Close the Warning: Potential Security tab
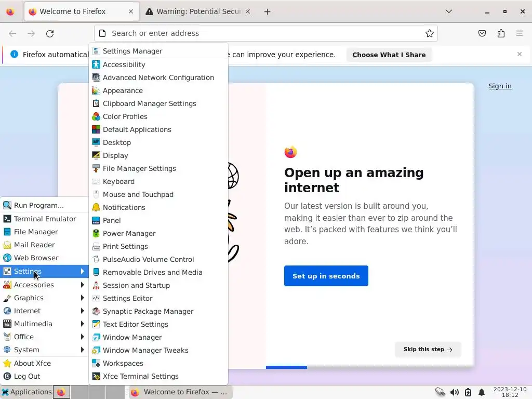Image resolution: width=532 pixels, height=399 pixels. pos(248,11)
